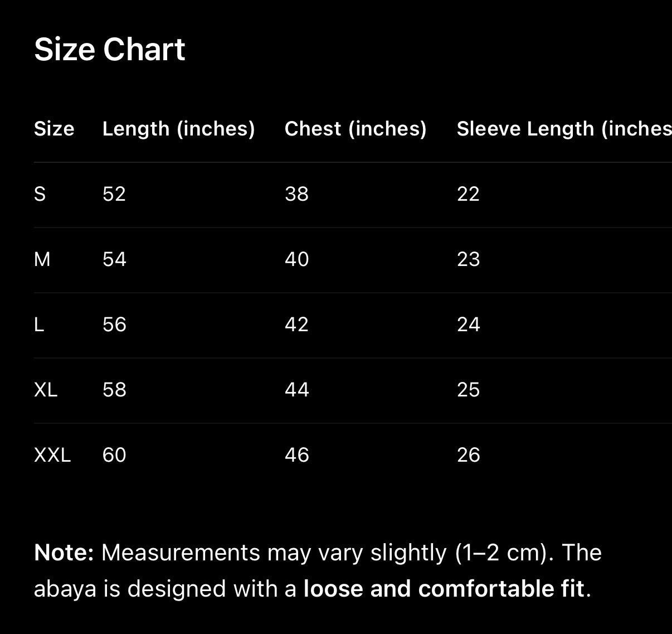Screen dimensions: 672x634
Task: Select the Length (inches) column header
Action: point(178,129)
